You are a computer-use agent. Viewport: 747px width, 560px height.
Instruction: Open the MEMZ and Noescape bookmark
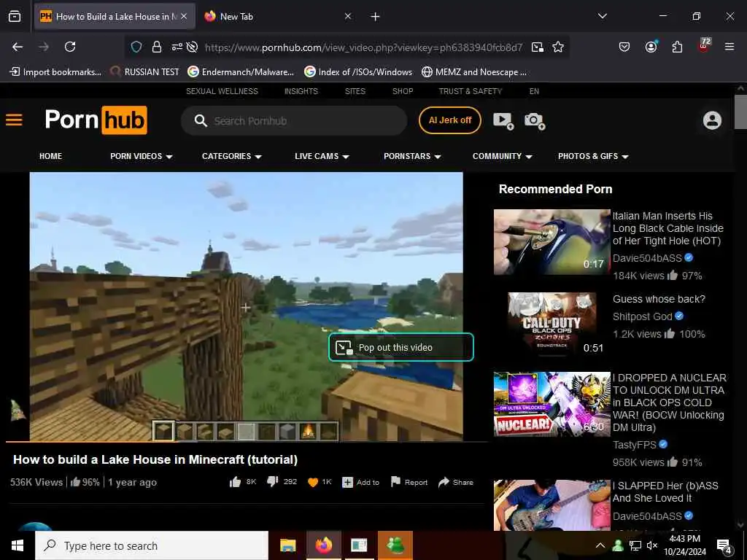[474, 72]
